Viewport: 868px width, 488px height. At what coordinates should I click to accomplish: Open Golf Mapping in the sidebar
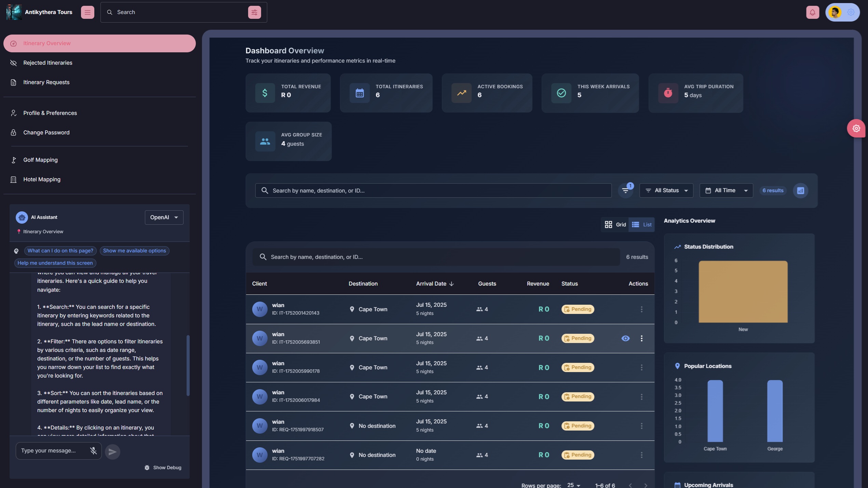pyautogui.click(x=40, y=160)
